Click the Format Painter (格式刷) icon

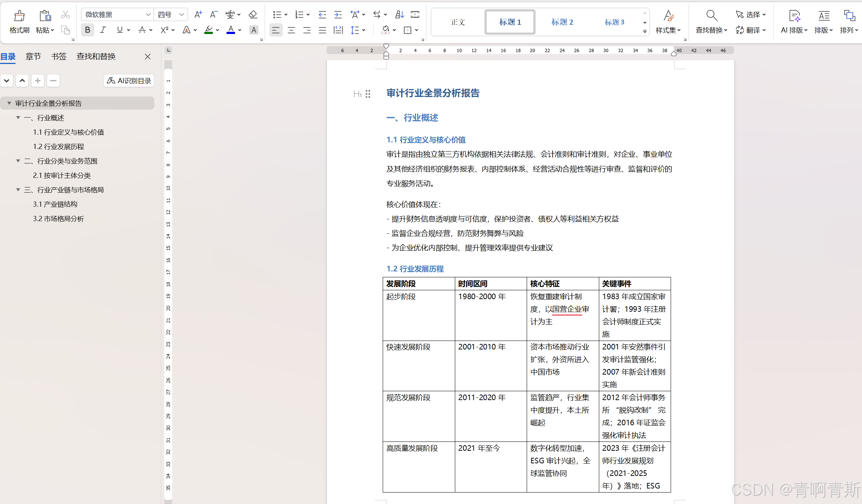pos(19,16)
